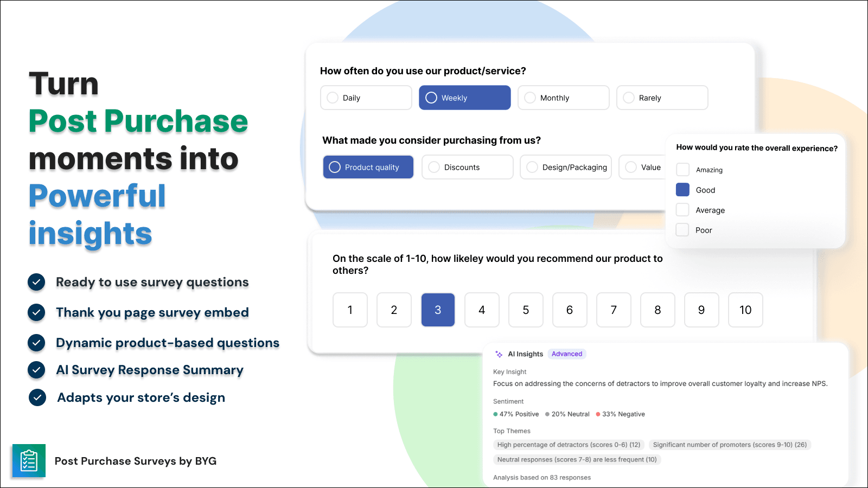Select rating 10 on the recommendation scale
Viewport: 868px width, 488px height.
tap(745, 310)
